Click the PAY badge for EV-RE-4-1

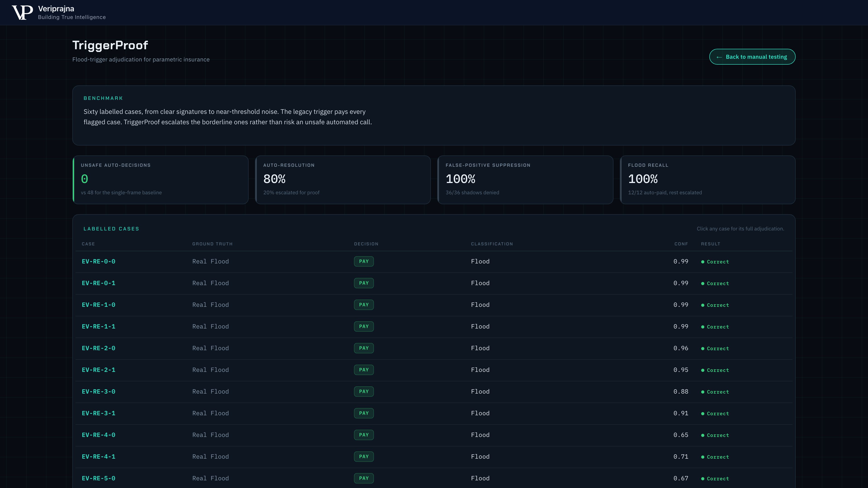363,457
